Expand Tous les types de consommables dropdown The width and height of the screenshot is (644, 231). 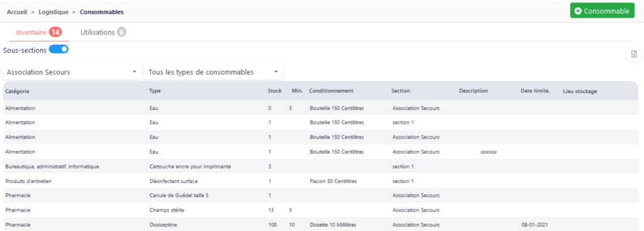point(214,72)
